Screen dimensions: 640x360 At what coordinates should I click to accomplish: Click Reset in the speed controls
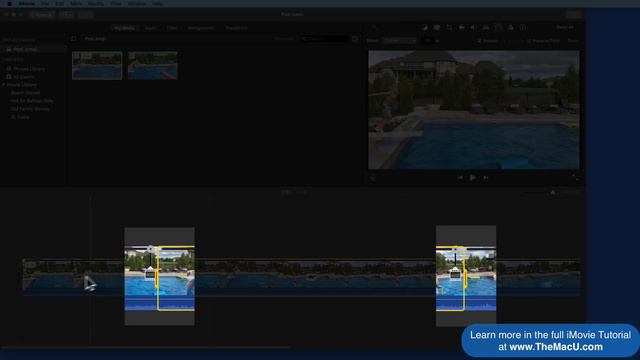(x=573, y=41)
